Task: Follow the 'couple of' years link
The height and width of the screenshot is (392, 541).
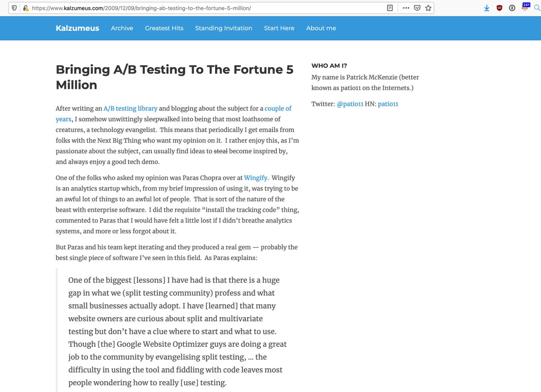Action: (x=278, y=109)
